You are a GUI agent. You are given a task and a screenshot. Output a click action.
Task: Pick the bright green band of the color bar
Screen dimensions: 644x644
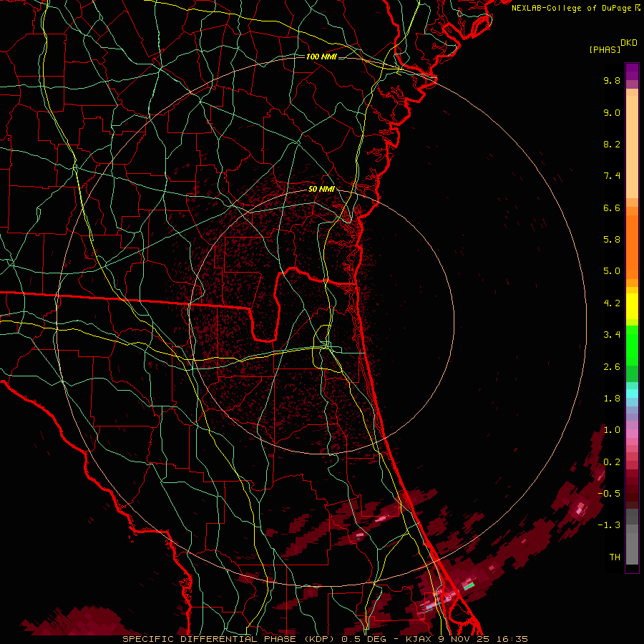tap(632, 345)
